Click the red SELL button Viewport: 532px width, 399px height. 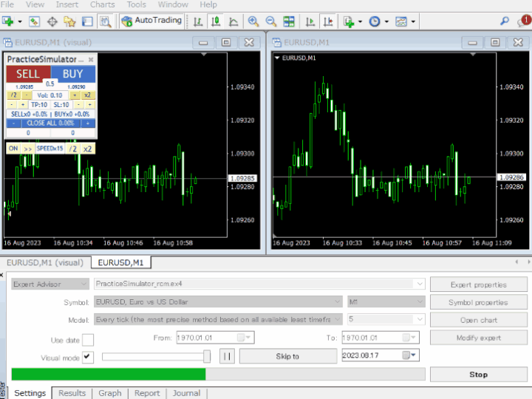pyautogui.click(x=28, y=74)
